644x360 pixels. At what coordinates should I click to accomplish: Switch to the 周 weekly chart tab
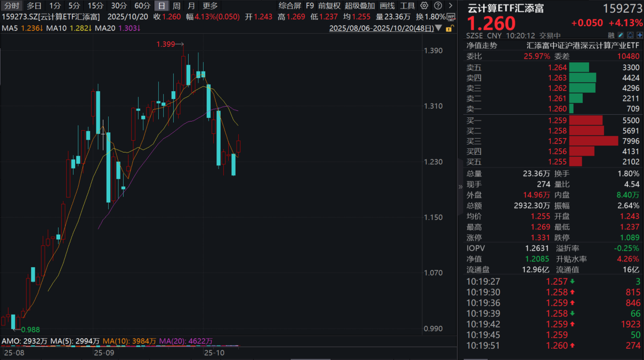point(176,6)
